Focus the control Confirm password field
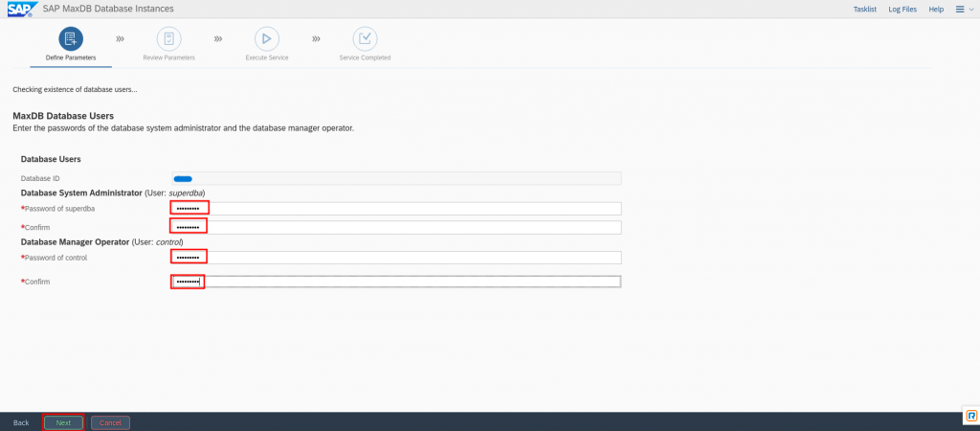 point(396,282)
